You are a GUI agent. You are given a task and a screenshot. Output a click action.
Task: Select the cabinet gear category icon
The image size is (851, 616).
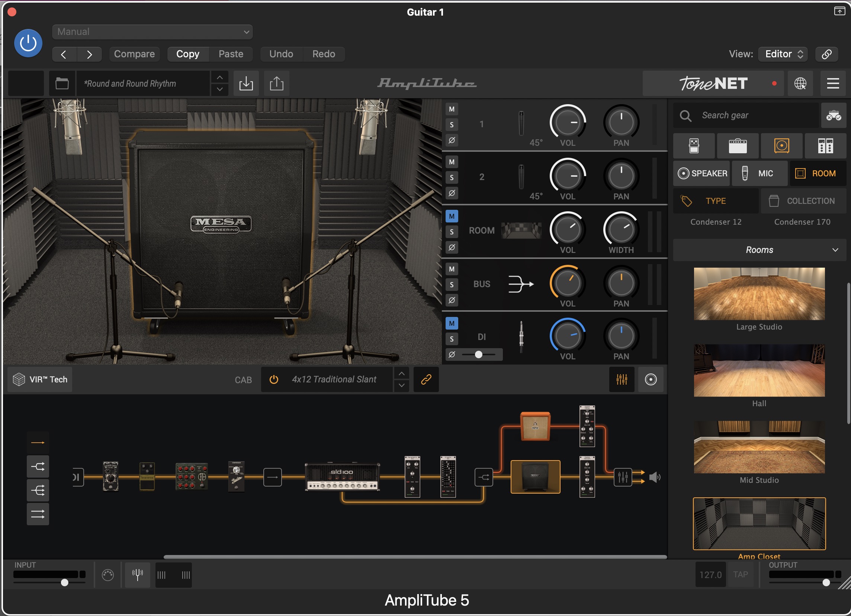coord(781,146)
